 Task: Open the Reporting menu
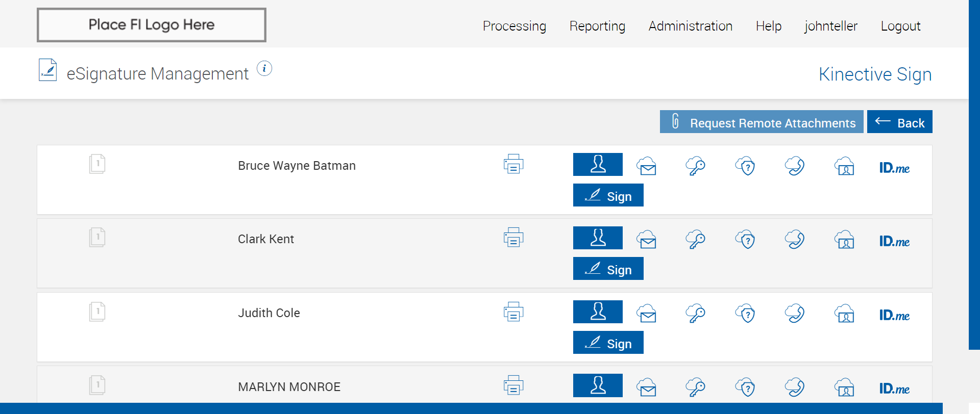coord(597,26)
